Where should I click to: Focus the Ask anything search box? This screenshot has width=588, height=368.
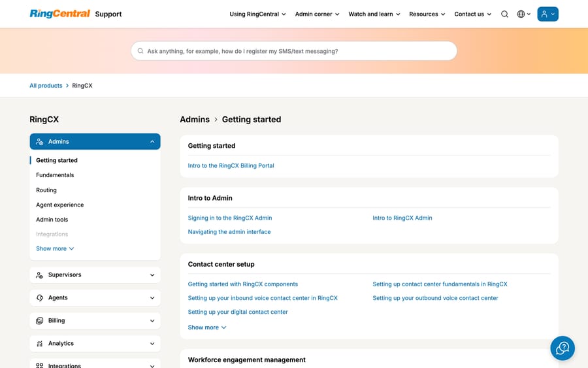click(x=293, y=51)
